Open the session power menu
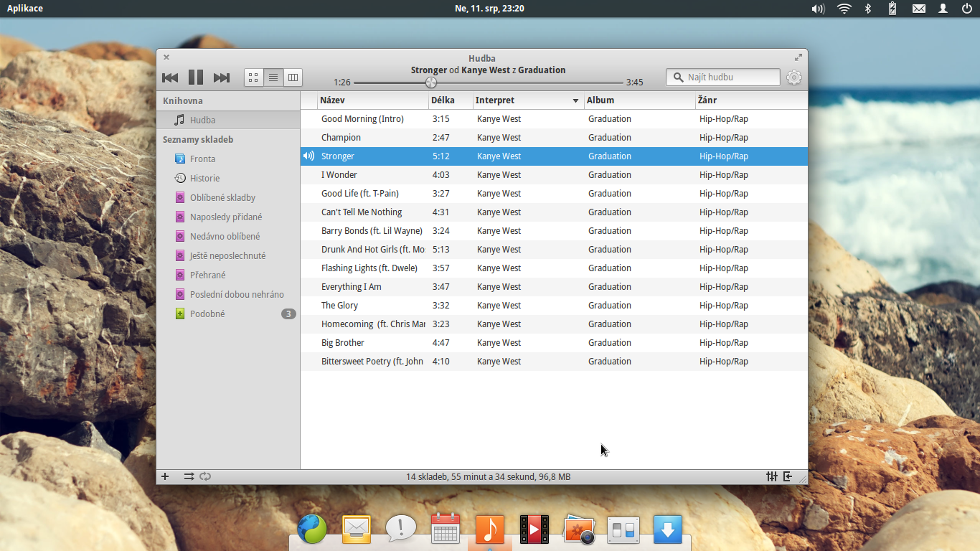Viewport: 980px width, 551px height. (968, 9)
